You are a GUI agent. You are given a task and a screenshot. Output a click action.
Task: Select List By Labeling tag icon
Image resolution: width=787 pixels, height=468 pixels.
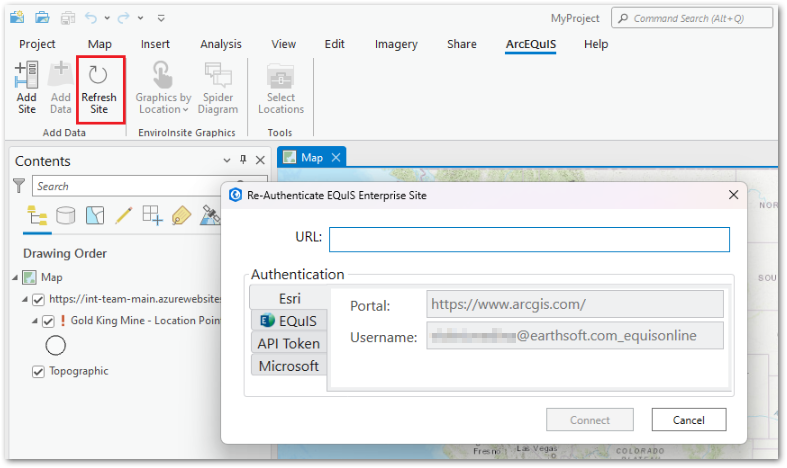click(181, 216)
